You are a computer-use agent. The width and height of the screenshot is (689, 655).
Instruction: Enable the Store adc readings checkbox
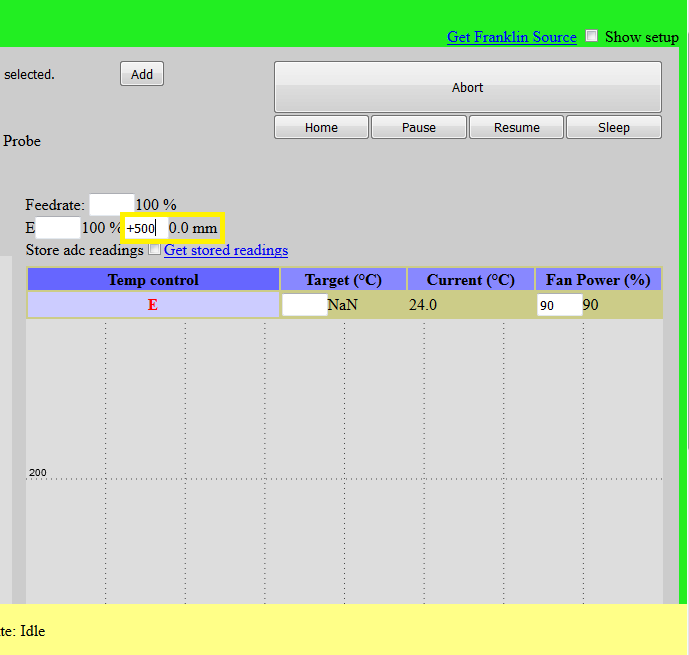click(x=154, y=250)
